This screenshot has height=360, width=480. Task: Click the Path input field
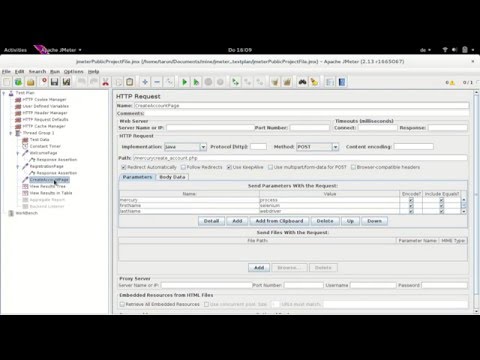(x=300, y=158)
